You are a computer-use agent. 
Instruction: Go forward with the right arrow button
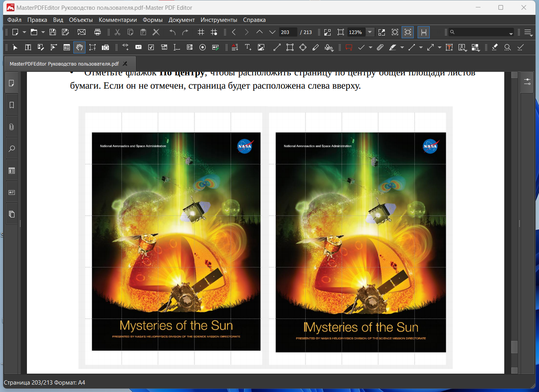pyautogui.click(x=247, y=32)
